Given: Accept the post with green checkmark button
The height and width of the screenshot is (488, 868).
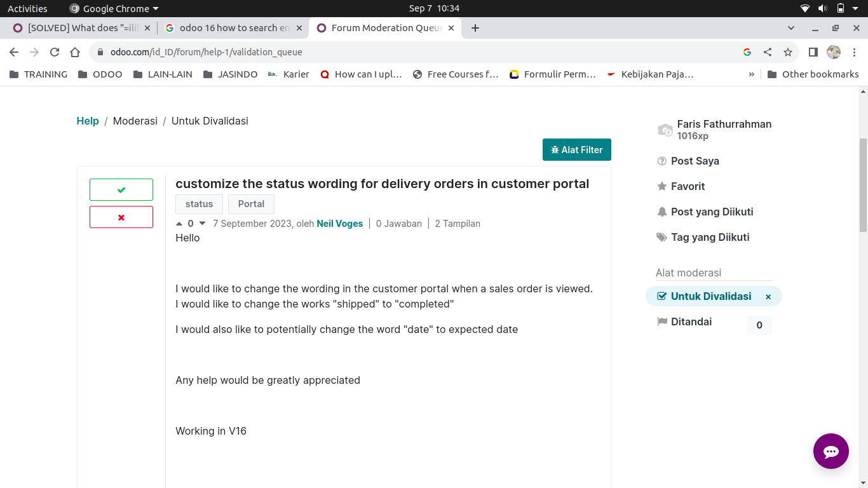Looking at the screenshot, I should pos(121,190).
